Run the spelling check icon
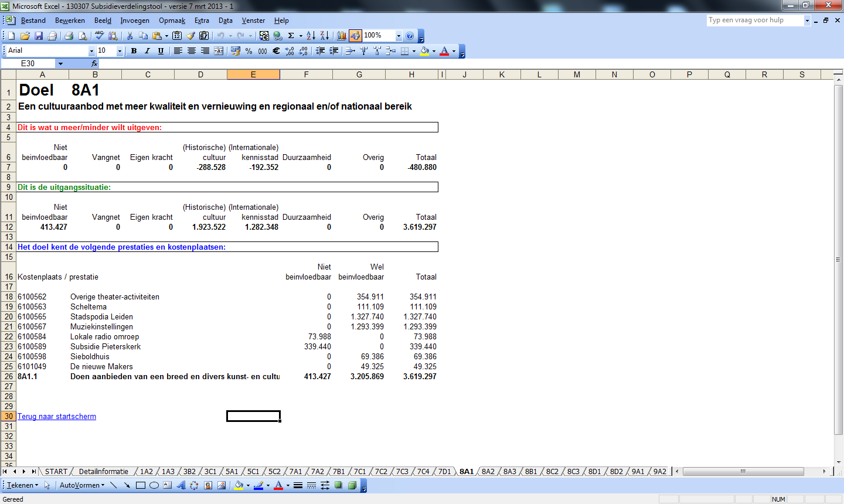The image size is (844, 504). [99, 36]
